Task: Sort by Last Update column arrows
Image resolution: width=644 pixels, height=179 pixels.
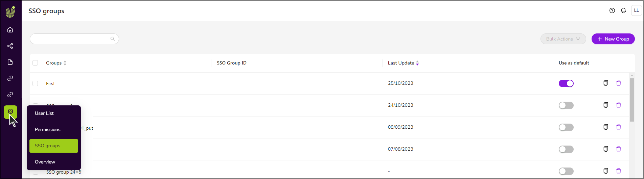Action: tap(417, 63)
